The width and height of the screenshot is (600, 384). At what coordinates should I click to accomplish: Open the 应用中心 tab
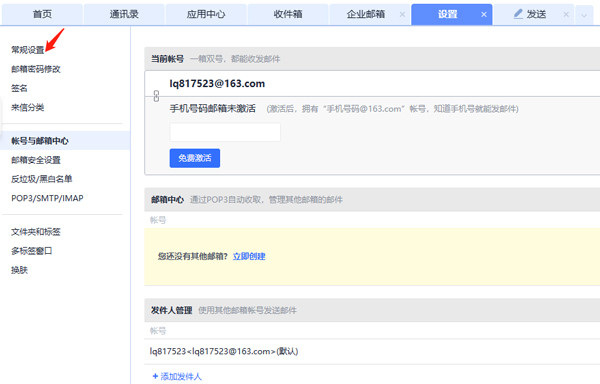click(206, 15)
